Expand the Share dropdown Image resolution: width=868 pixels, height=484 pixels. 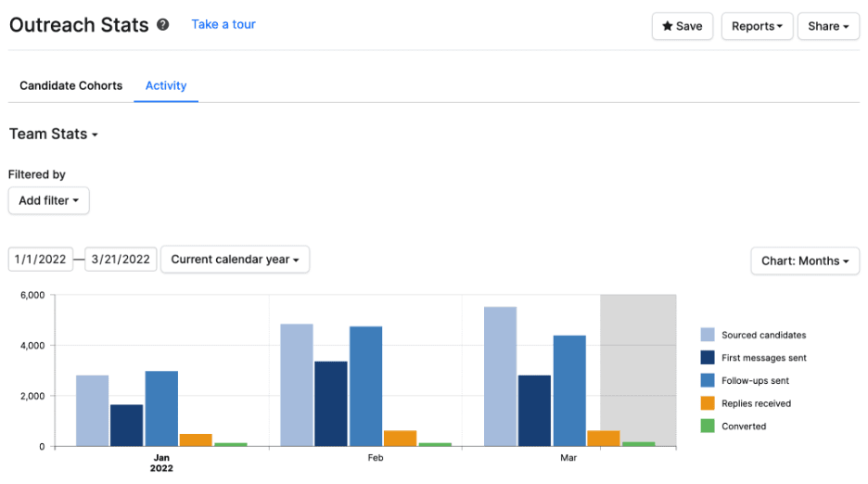(x=828, y=26)
